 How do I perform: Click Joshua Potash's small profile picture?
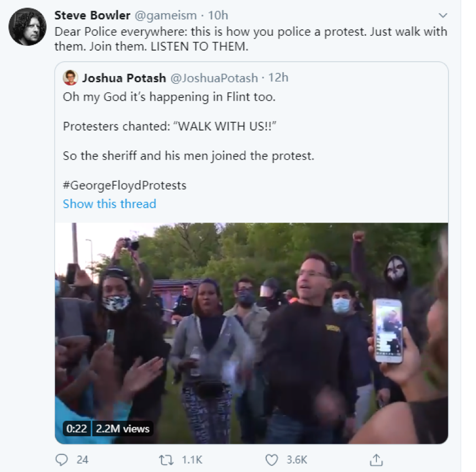(70, 78)
